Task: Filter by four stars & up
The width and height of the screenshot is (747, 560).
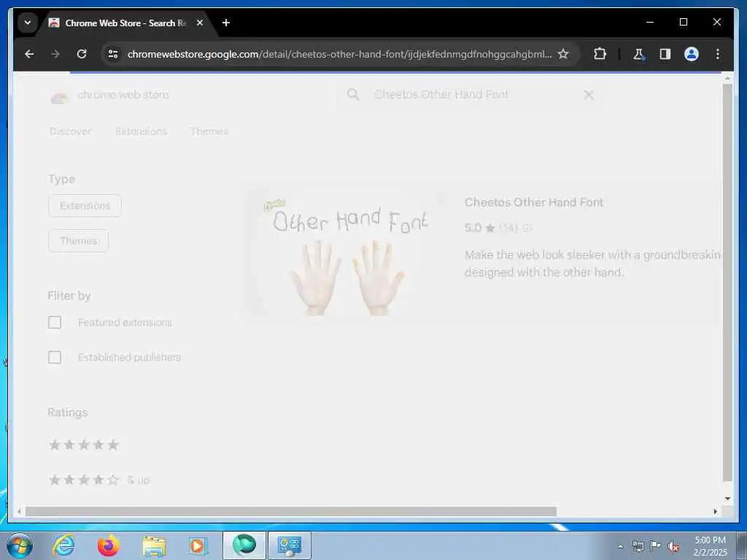Action: (99, 480)
